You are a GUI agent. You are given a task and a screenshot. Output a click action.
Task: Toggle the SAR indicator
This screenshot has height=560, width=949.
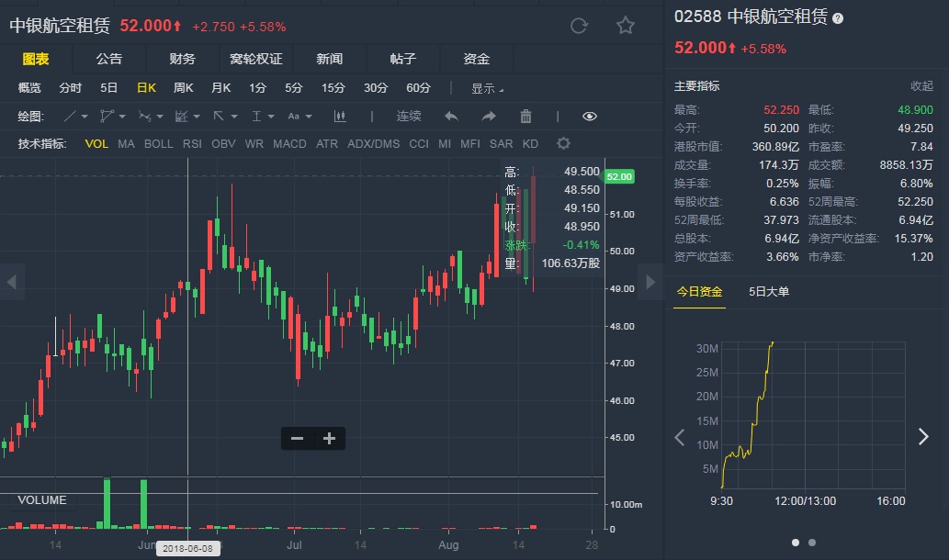point(501,144)
